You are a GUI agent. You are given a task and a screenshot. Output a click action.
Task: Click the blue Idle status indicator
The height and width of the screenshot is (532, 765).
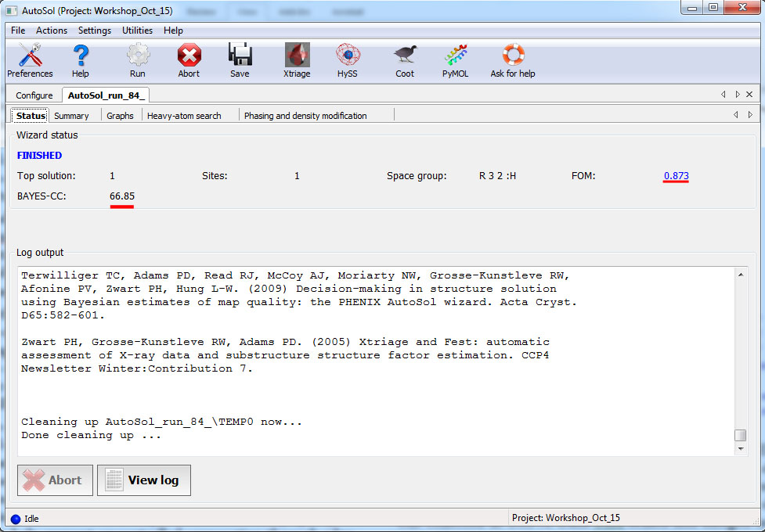point(16,519)
